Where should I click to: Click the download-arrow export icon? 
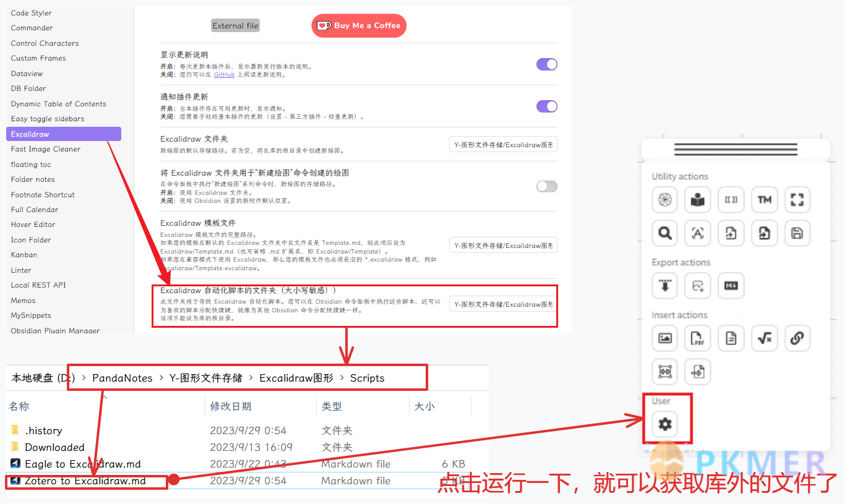click(665, 286)
